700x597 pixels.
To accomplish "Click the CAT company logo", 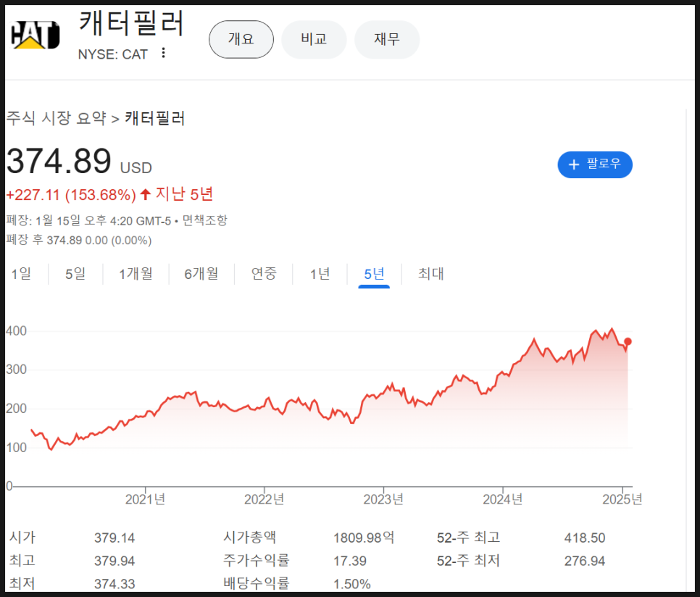I will (x=35, y=35).
